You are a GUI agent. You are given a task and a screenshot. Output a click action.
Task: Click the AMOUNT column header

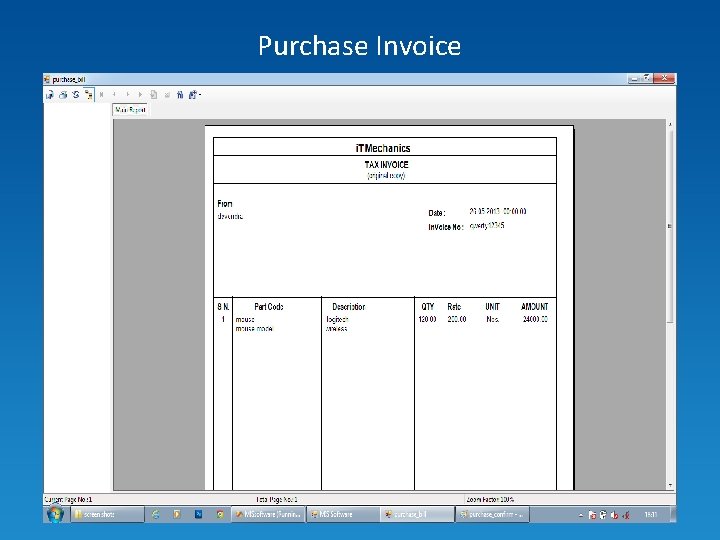coord(534,307)
